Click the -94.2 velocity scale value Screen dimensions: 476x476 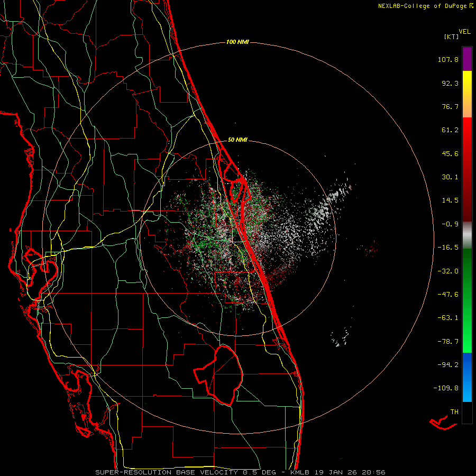[x=448, y=365]
